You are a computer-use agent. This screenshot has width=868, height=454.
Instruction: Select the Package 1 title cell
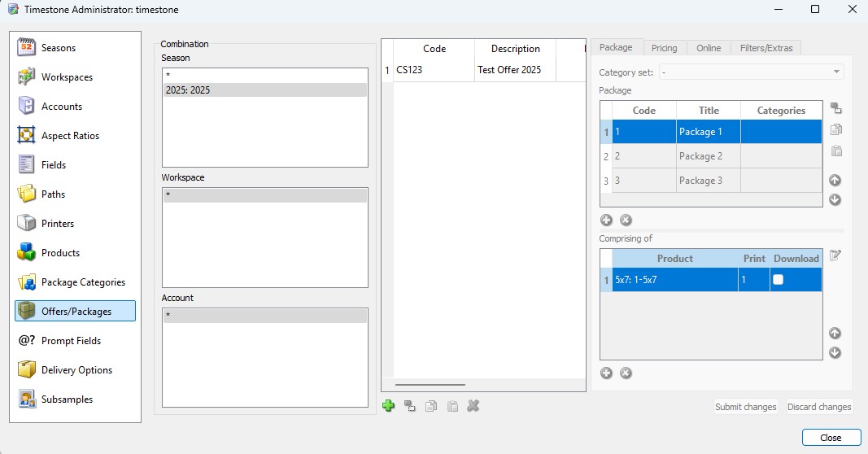tap(708, 132)
